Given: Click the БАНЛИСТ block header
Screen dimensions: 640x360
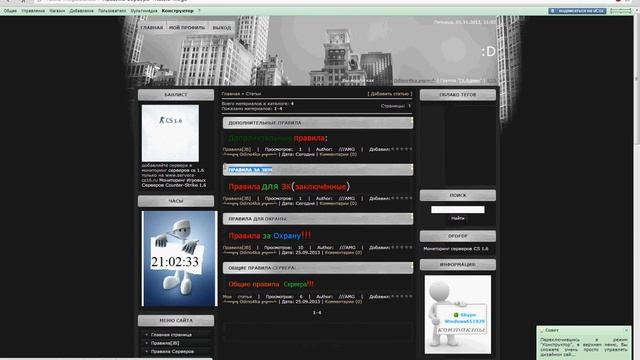Looking at the screenshot, I should click(176, 95).
